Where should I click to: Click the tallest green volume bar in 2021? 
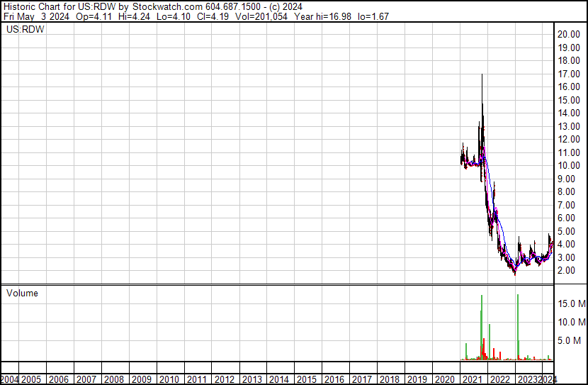[482, 328]
